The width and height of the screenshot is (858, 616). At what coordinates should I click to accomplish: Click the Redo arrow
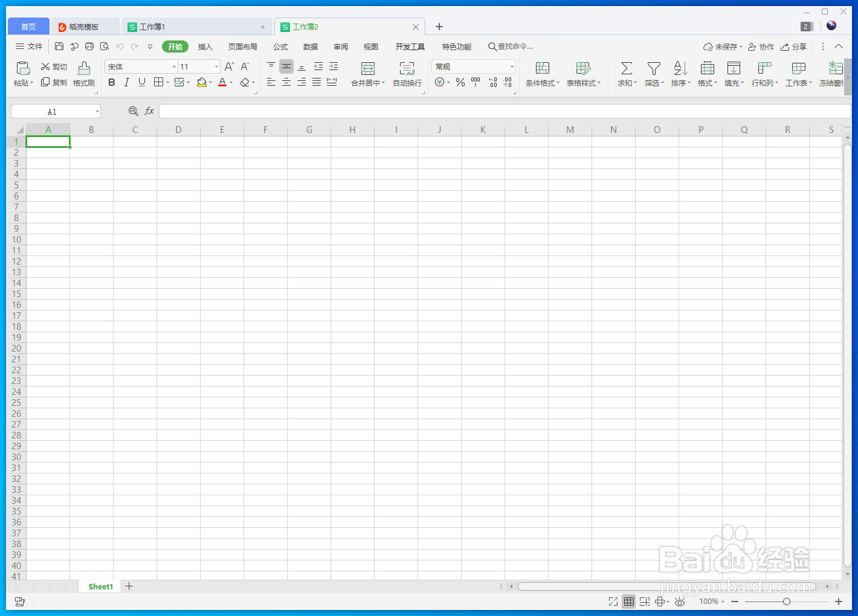(x=134, y=47)
